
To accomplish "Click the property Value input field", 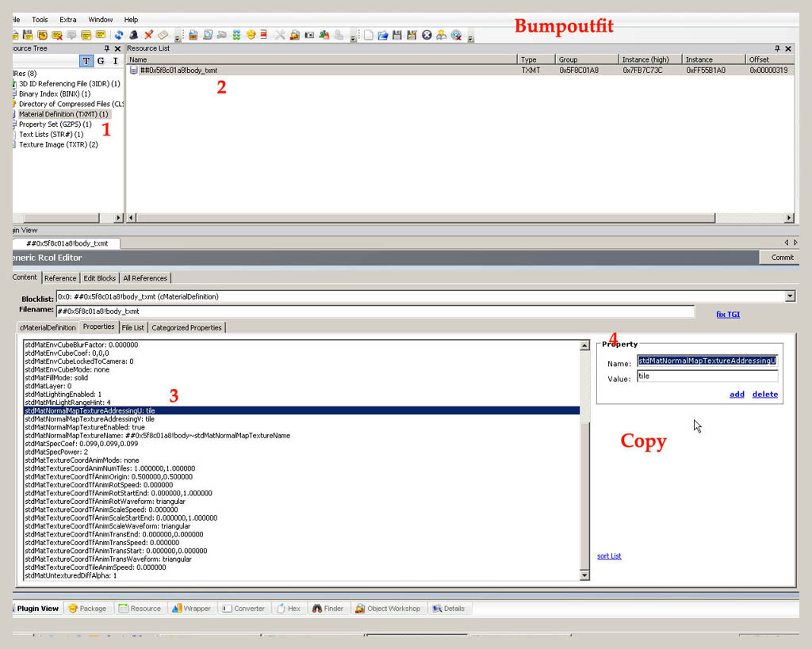I will click(x=707, y=376).
